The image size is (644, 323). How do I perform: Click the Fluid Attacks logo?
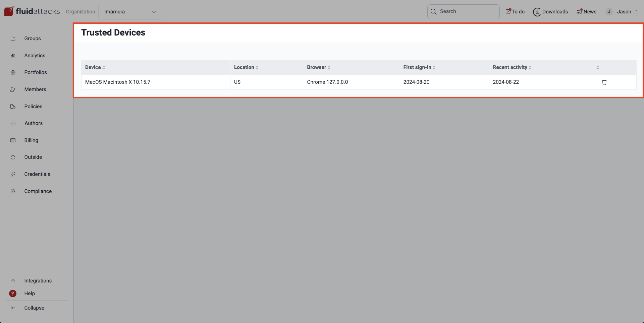pos(32,11)
